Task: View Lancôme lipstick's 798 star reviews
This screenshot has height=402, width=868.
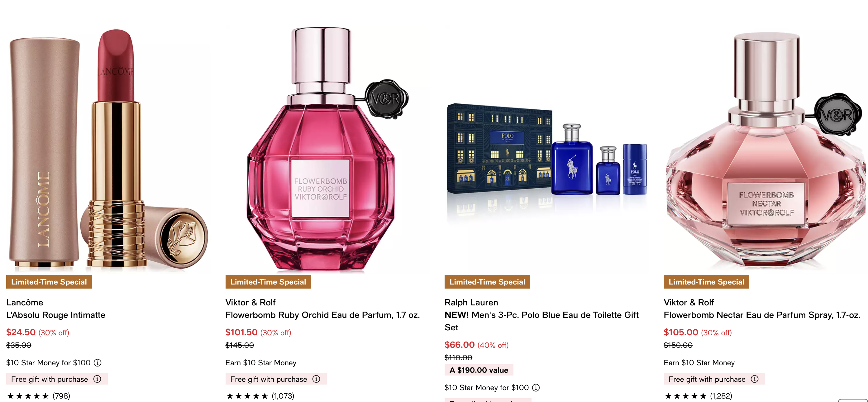Action: 38,396
